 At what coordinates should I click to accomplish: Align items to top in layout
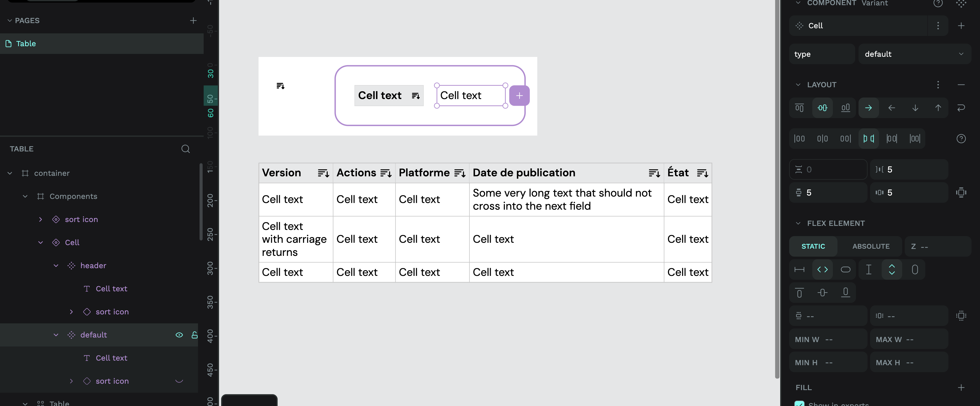(799, 108)
